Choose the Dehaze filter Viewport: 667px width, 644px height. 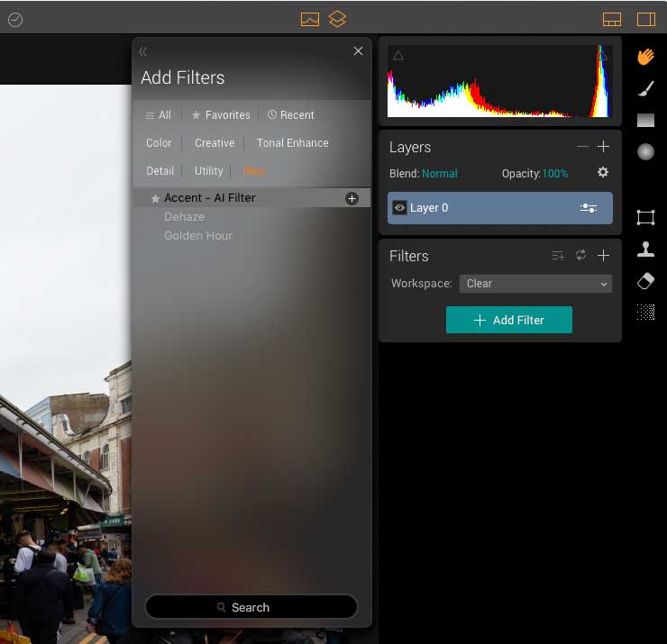(185, 217)
